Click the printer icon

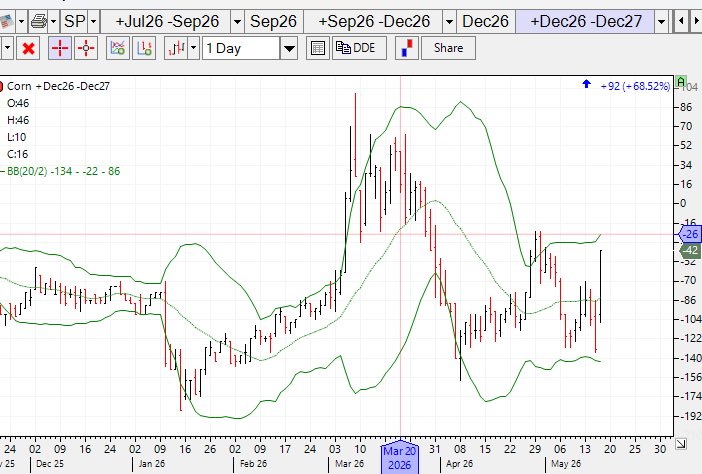[x=39, y=21]
